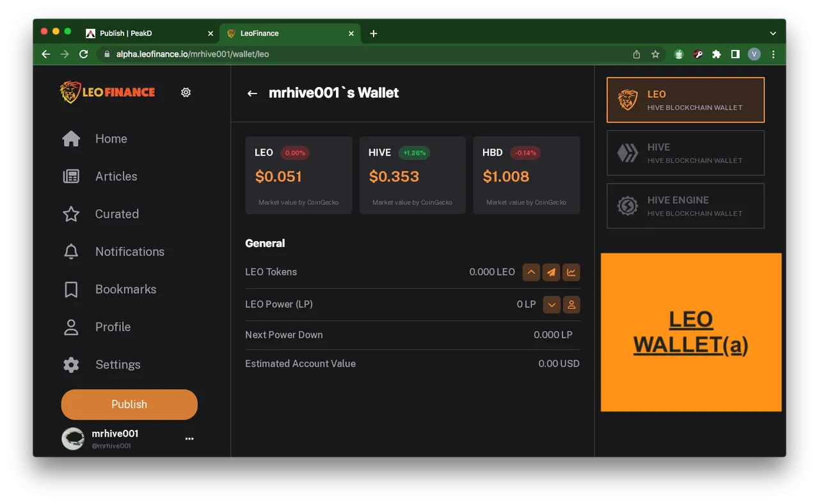Click the site lock icon

coord(107,54)
